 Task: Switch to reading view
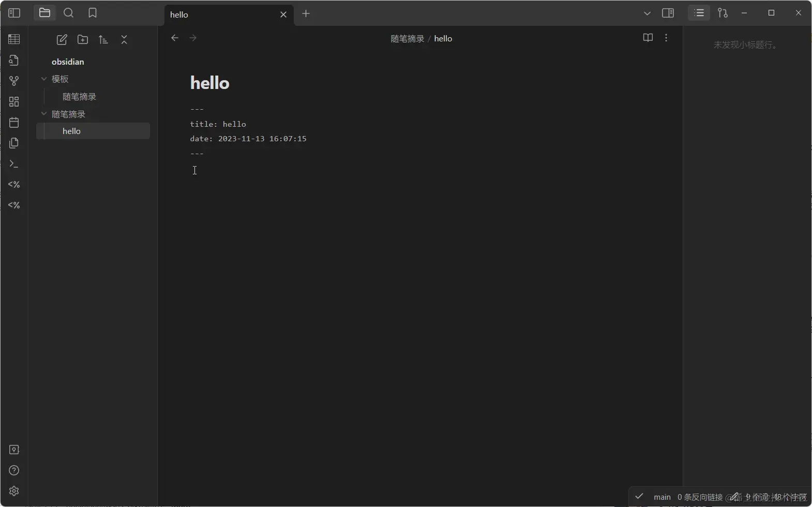(648, 38)
